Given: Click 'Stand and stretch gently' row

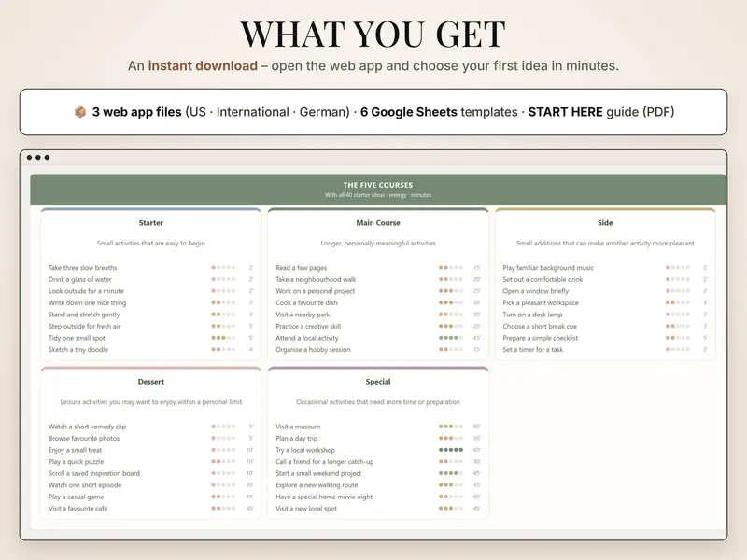Looking at the screenshot, I should point(151,315).
